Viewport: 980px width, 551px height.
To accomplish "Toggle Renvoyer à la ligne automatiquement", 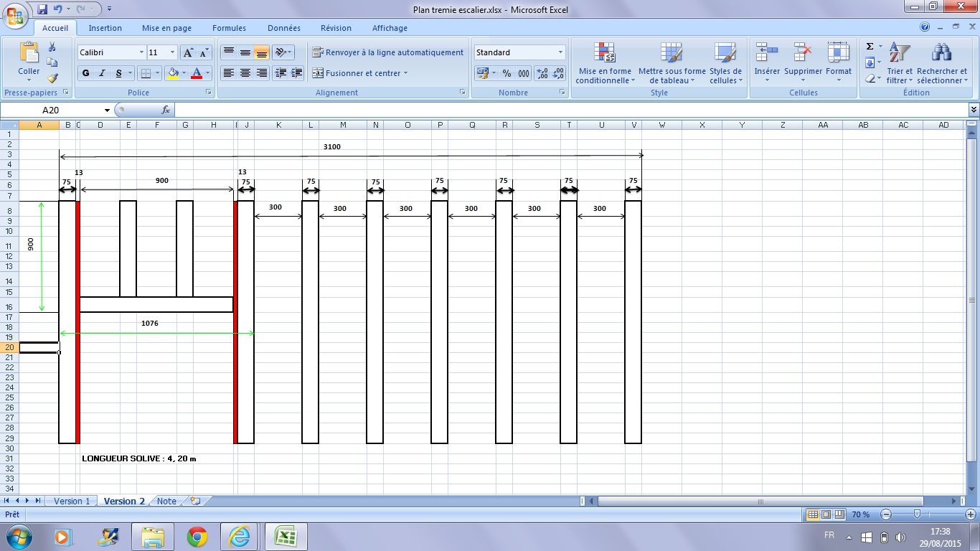I will (388, 52).
